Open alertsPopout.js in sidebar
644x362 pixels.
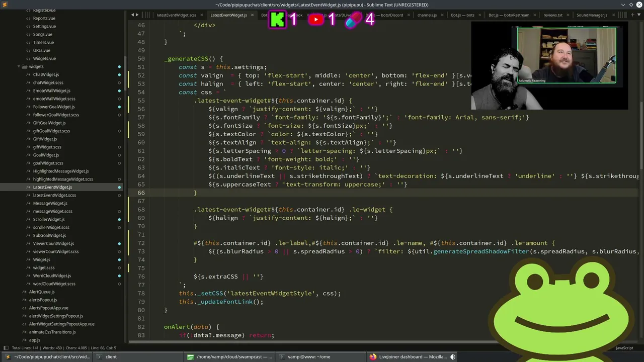tap(43, 300)
